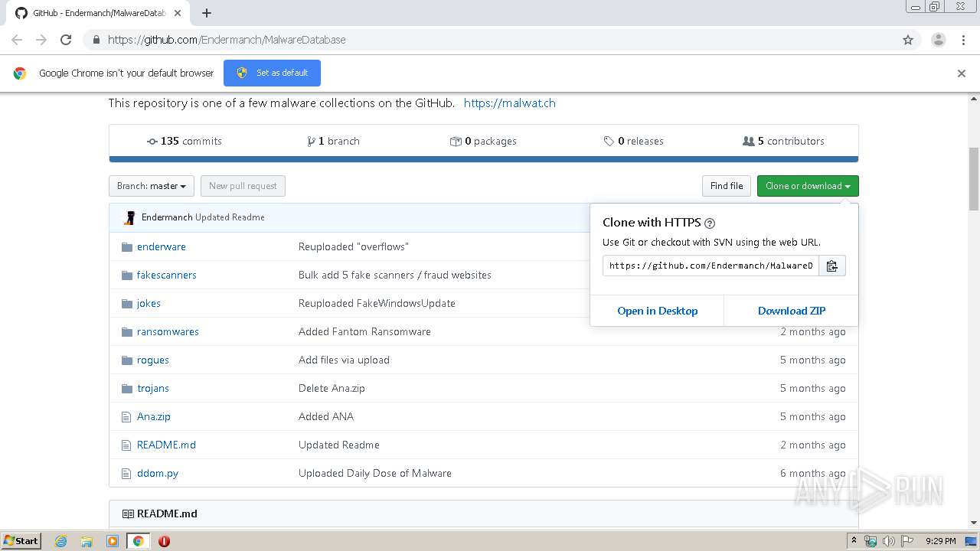Click the browser back arrow
The width and height of the screenshot is (980, 551).
(17, 40)
